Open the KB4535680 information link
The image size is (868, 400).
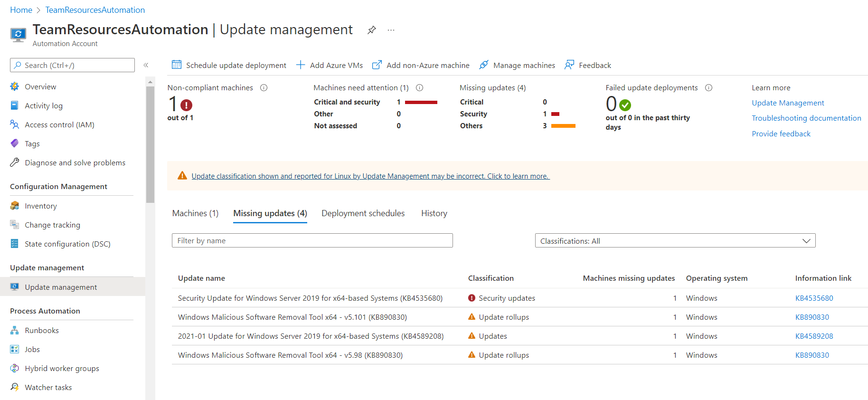(x=814, y=298)
